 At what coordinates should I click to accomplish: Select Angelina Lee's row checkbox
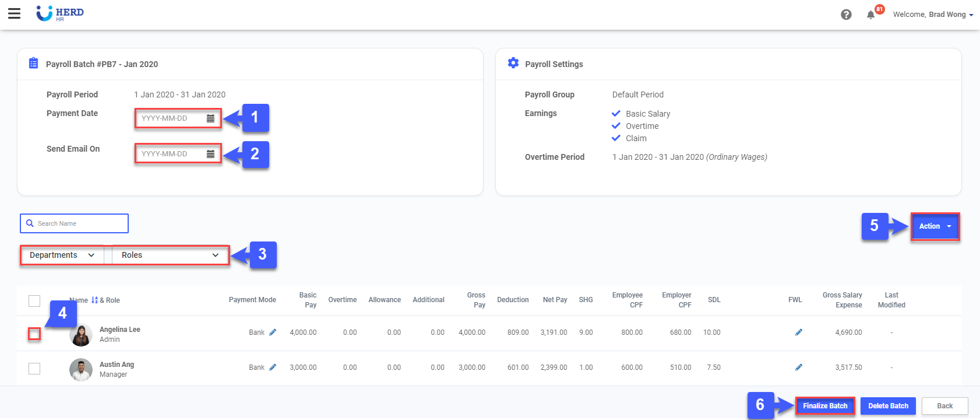coord(34,334)
